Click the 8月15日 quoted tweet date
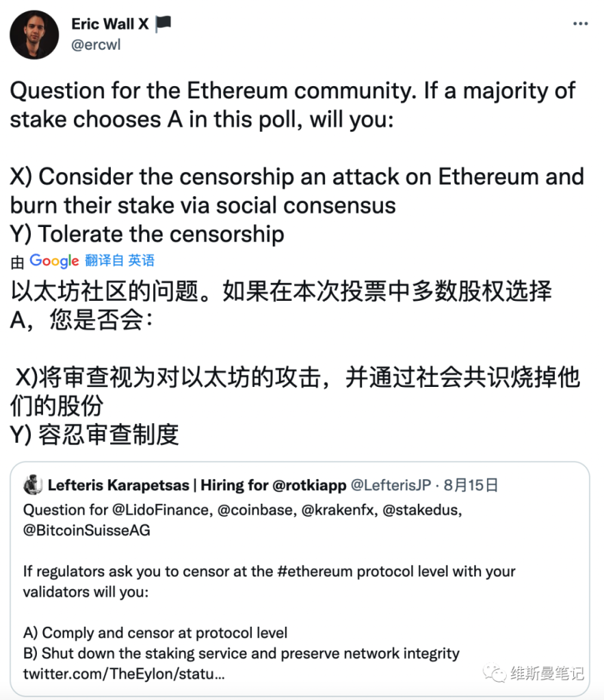 click(471, 485)
